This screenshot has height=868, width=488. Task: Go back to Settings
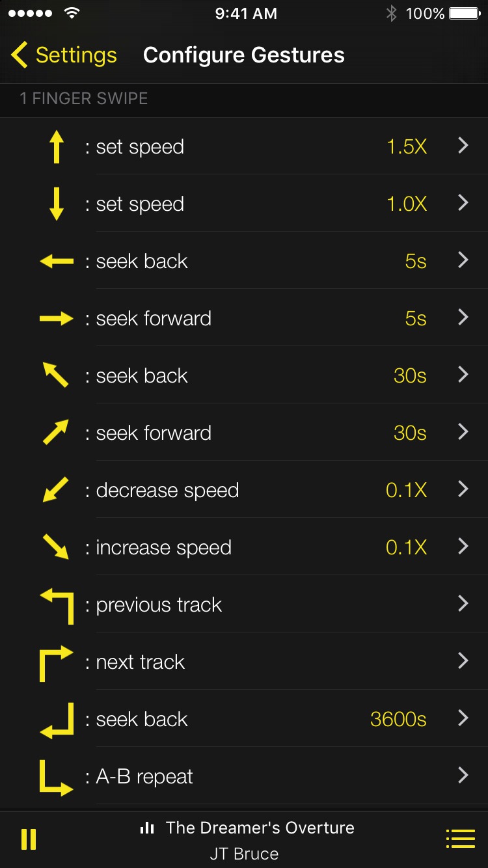click(64, 55)
